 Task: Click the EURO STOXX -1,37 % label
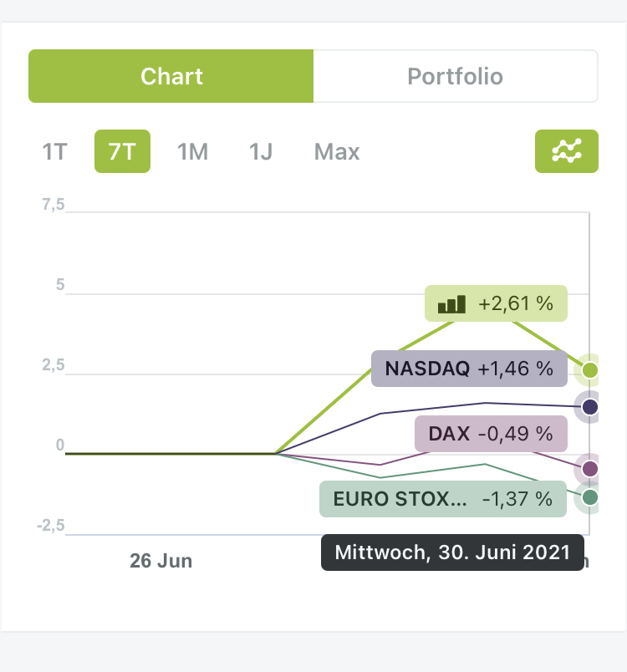442,499
